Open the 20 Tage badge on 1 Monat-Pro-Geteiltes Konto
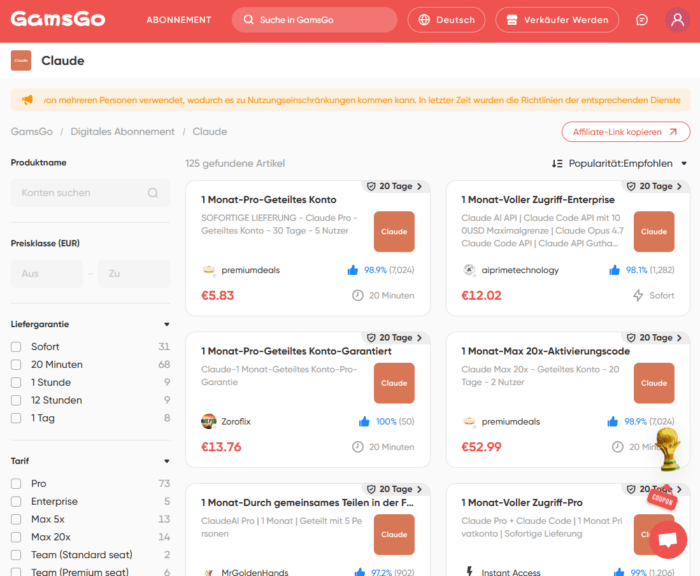Screen dimensions: 700x576 tap(395, 186)
